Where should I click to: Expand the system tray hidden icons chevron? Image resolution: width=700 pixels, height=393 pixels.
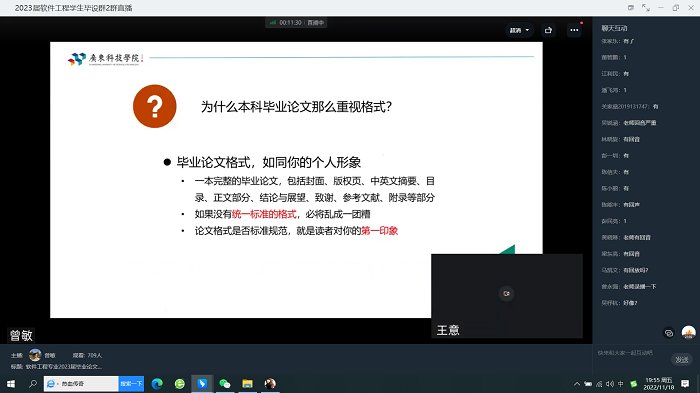point(577,384)
